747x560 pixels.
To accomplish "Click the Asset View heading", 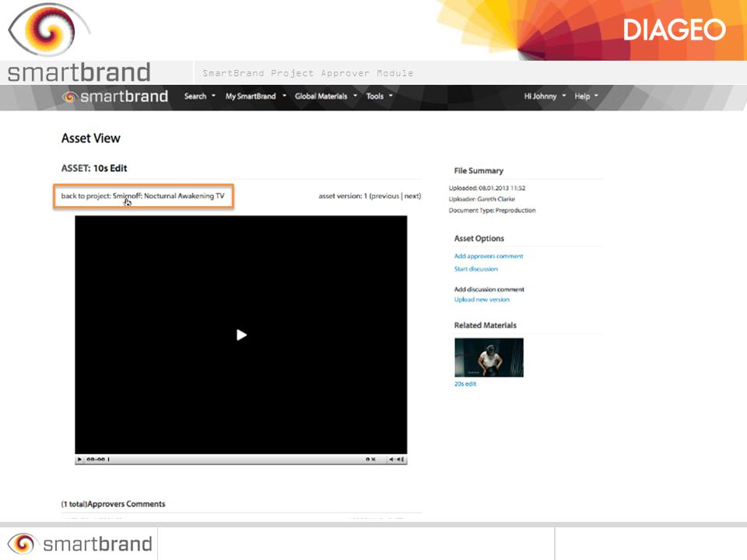I will 90,138.
